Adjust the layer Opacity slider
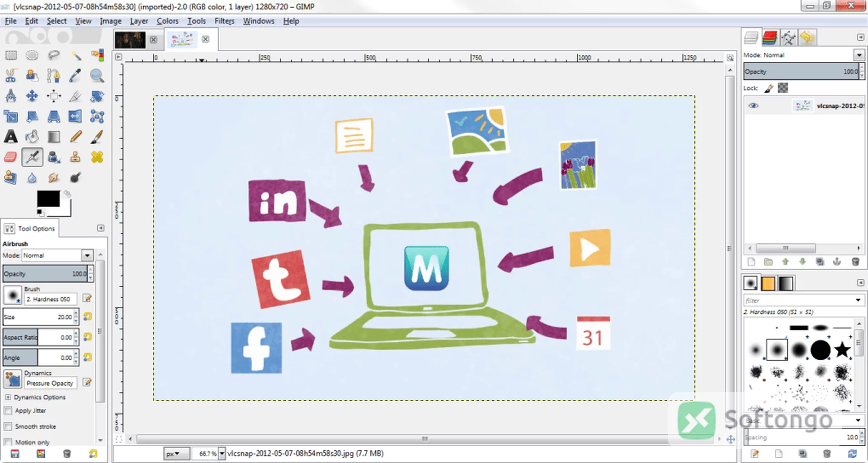The image size is (868, 463). point(801,71)
